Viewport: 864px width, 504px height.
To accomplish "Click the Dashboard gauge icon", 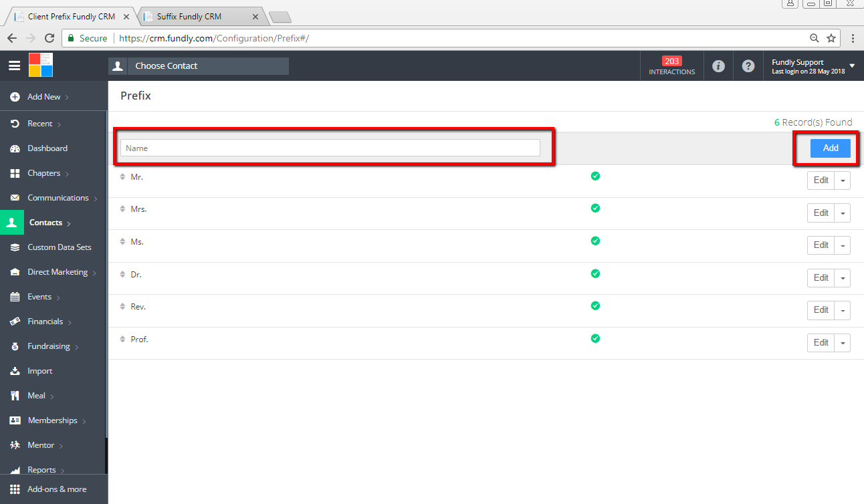I will (x=15, y=148).
